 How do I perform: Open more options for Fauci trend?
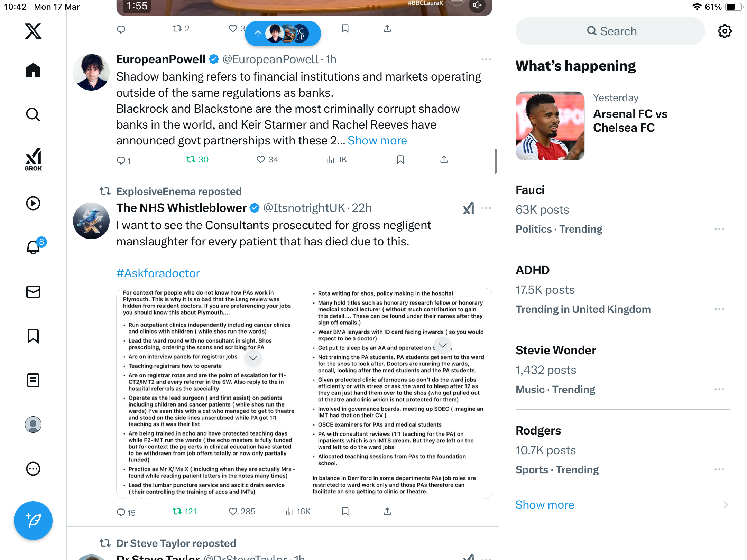click(719, 229)
